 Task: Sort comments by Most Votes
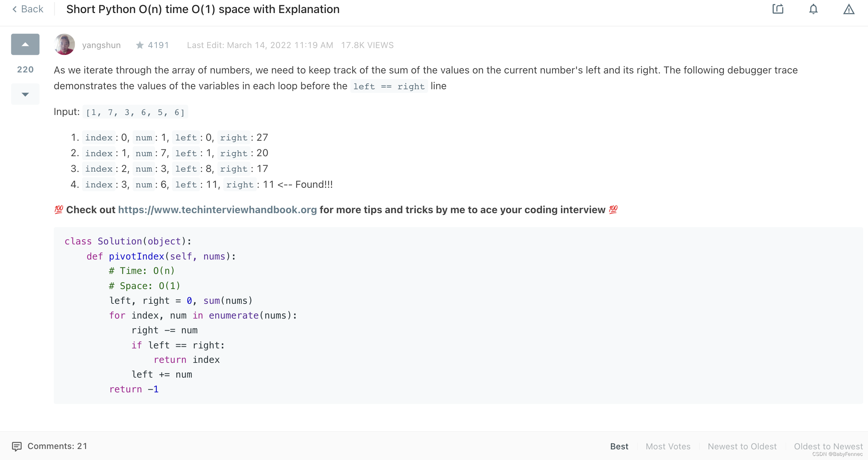click(x=668, y=446)
